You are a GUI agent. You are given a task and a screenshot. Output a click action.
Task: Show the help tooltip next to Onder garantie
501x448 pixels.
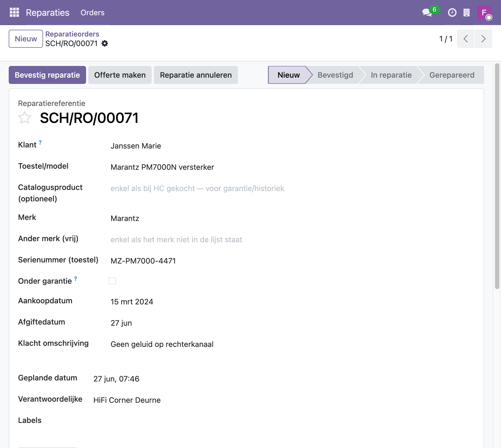click(75, 279)
